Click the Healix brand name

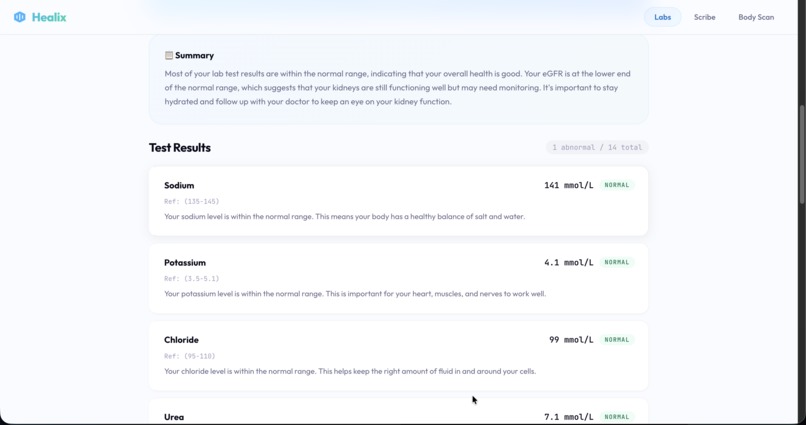[x=49, y=17]
